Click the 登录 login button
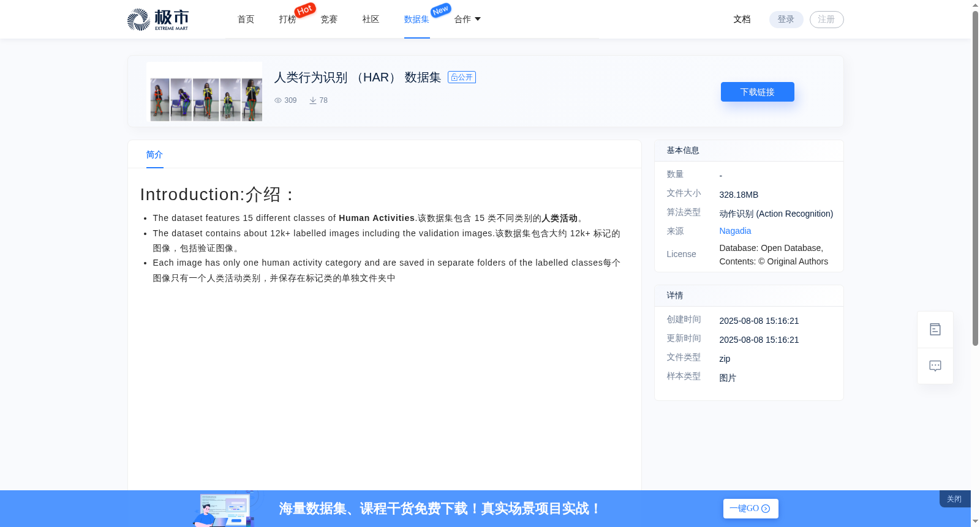Image resolution: width=980 pixels, height=527 pixels. (x=786, y=20)
